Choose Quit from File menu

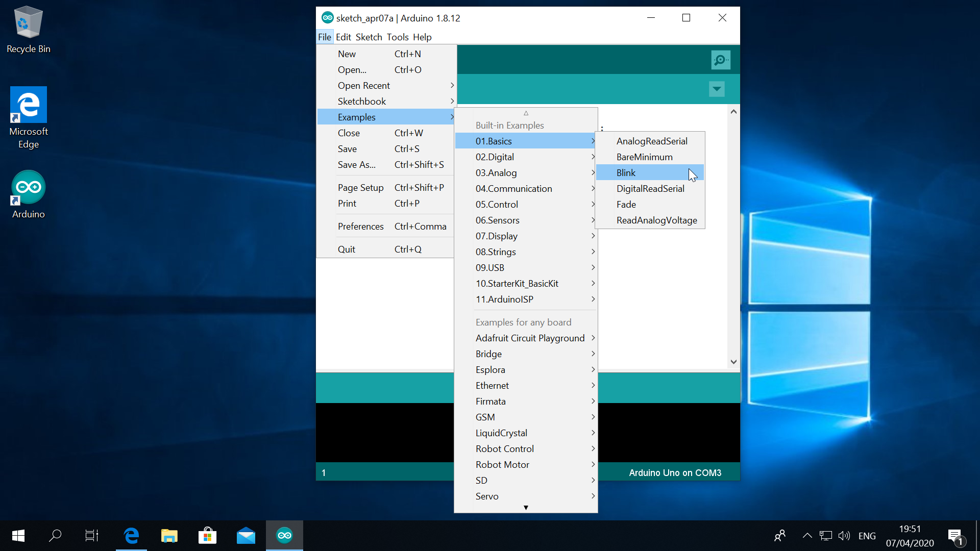386,249
